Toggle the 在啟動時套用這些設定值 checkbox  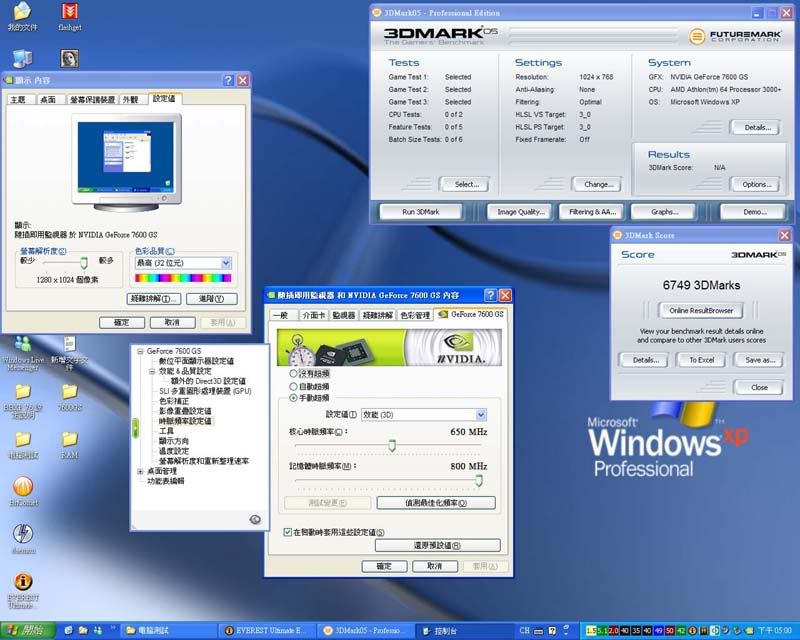coord(288,532)
